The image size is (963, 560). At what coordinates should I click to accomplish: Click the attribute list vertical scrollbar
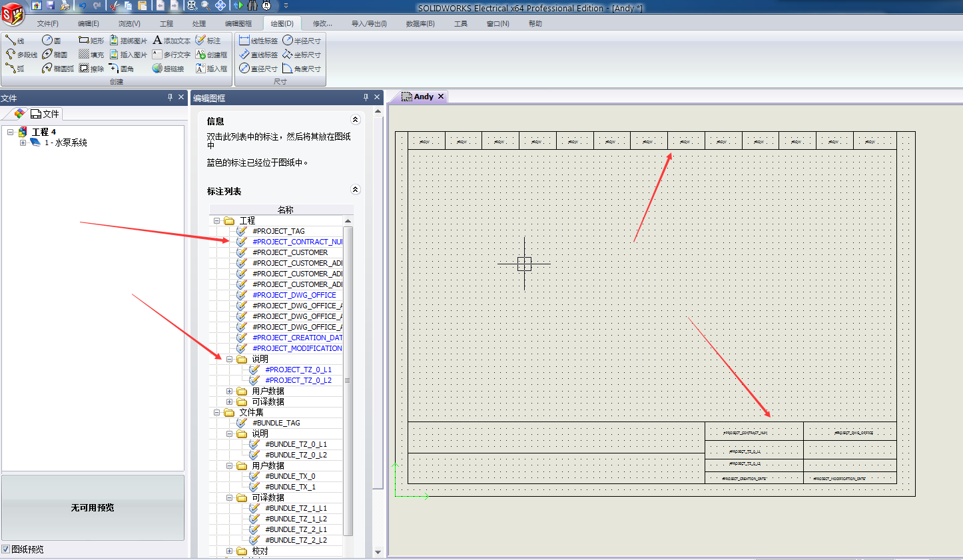tap(348, 380)
